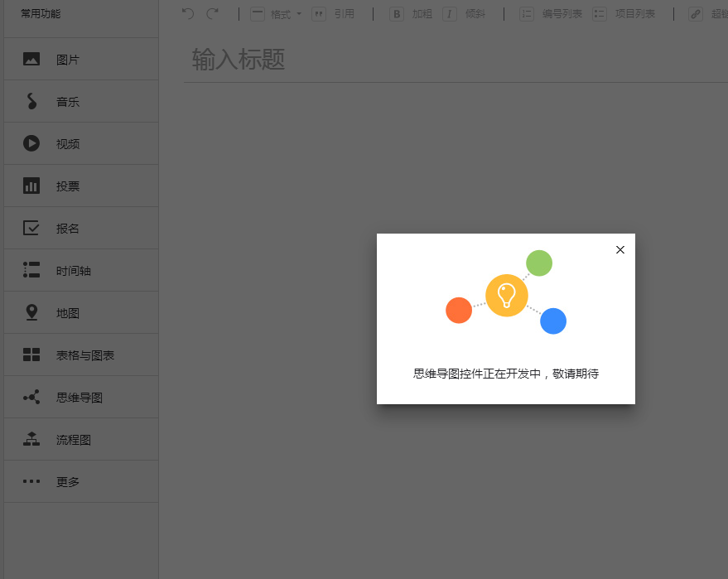Image resolution: width=728 pixels, height=579 pixels.
Task: Click the 图片 picture icon in sidebar
Action: tap(31, 59)
